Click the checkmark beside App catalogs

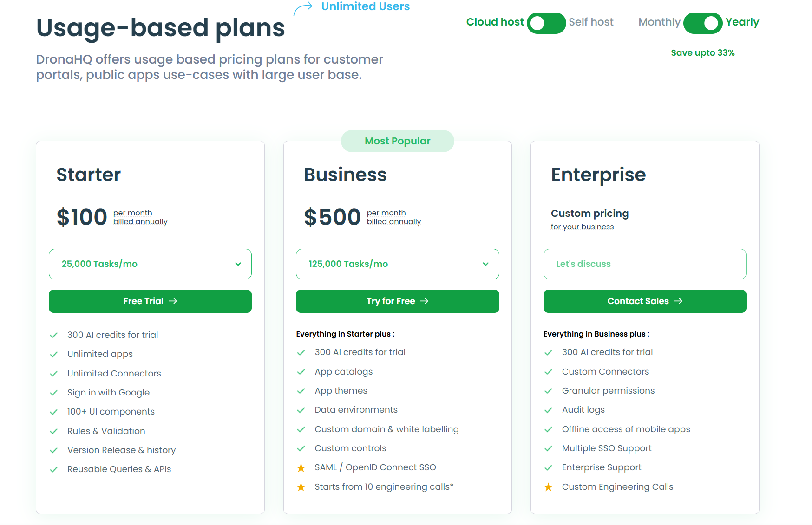(301, 372)
